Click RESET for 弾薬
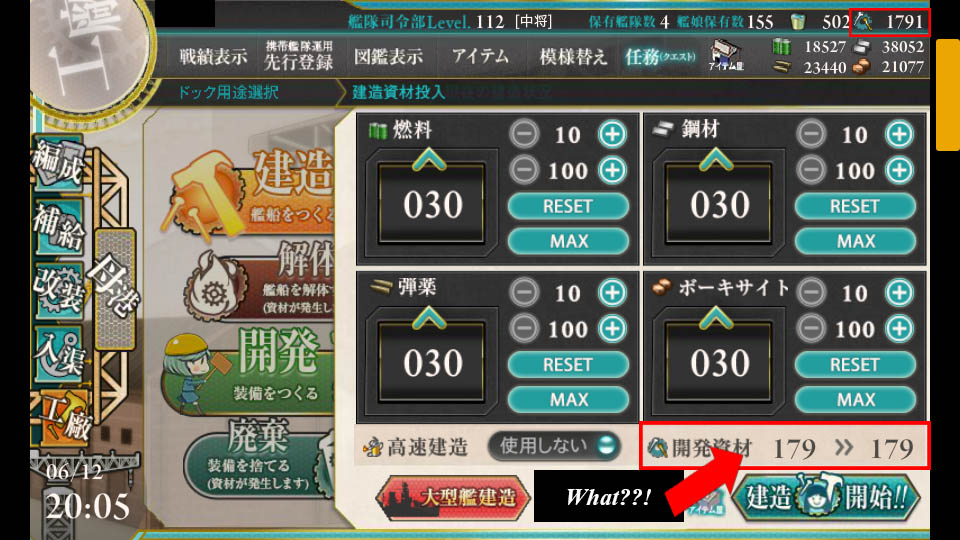Screen dimensions: 960x540 (x=568, y=365)
